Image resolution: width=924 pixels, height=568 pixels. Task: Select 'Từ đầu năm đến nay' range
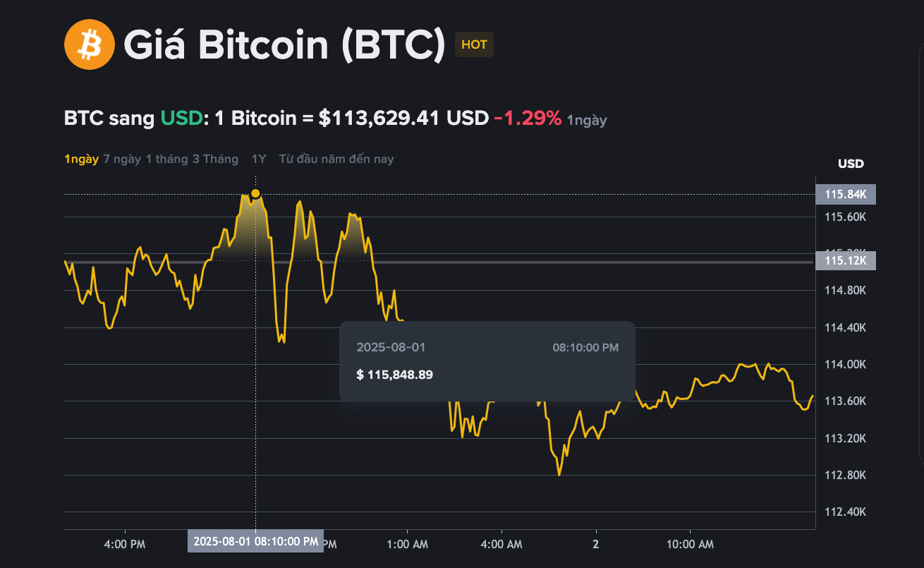click(x=336, y=158)
